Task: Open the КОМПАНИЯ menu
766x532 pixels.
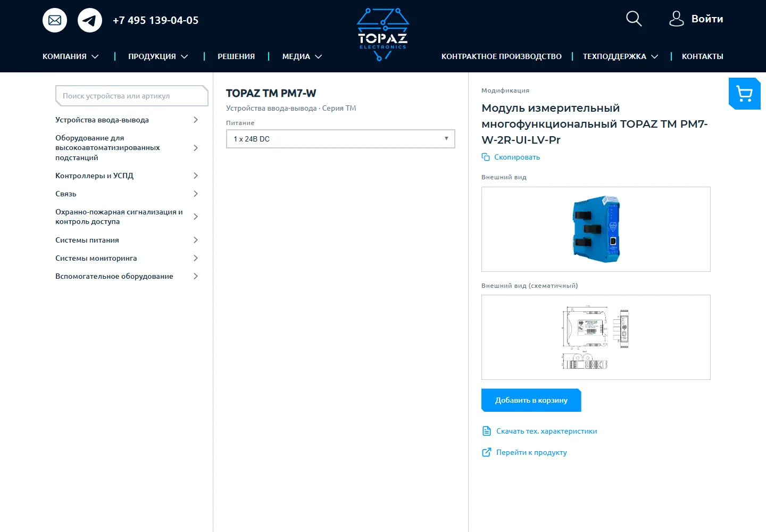Action: [71, 56]
